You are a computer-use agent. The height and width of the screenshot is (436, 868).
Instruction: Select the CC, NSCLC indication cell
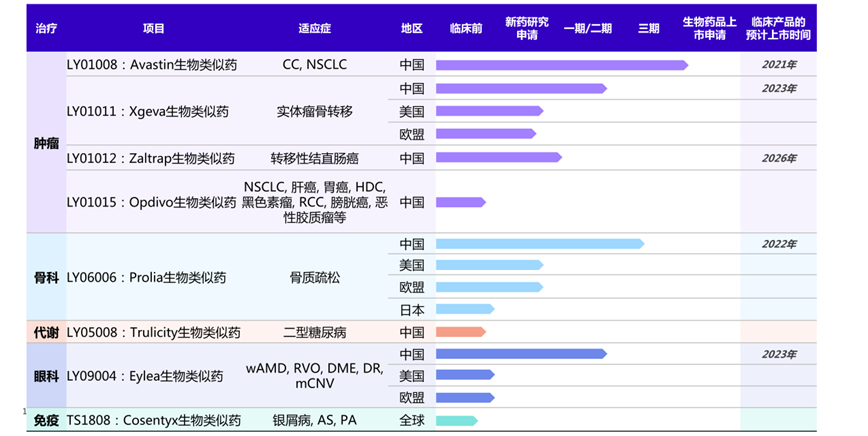tap(314, 65)
